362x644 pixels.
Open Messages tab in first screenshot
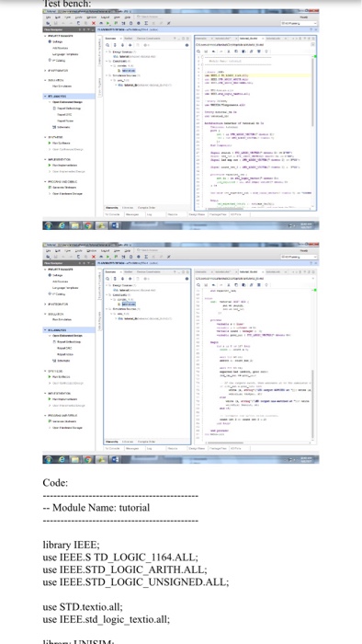click(132, 214)
